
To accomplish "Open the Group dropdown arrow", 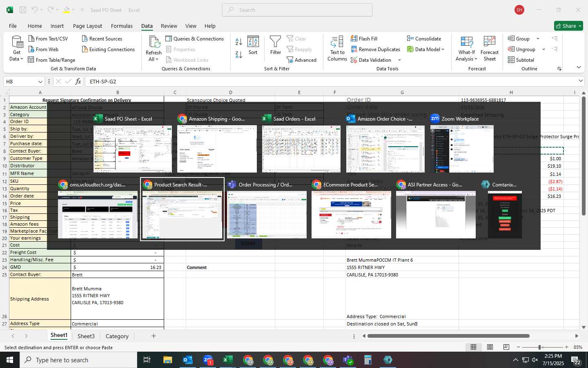I will point(538,39).
